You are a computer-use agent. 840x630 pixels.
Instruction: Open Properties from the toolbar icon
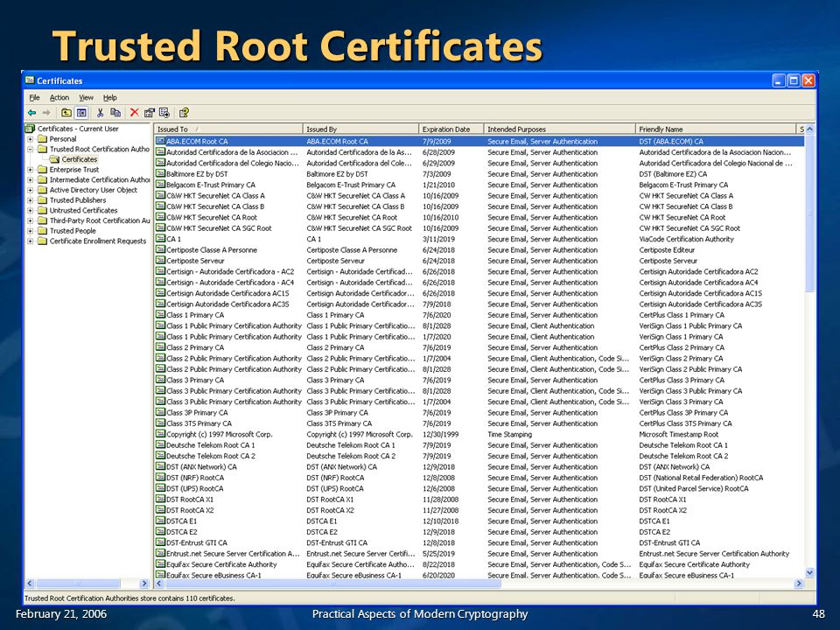point(150,113)
